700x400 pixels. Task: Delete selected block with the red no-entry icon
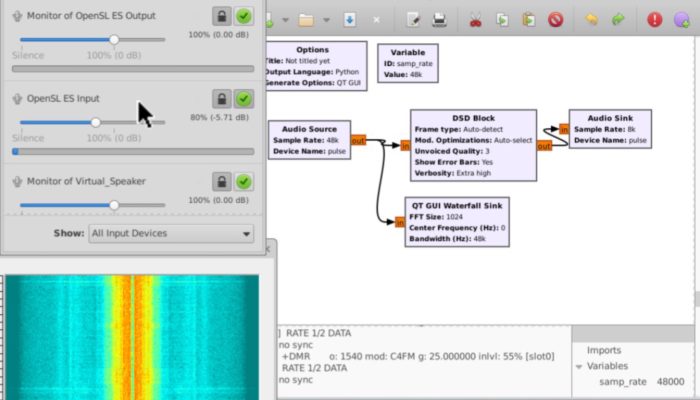(x=555, y=20)
